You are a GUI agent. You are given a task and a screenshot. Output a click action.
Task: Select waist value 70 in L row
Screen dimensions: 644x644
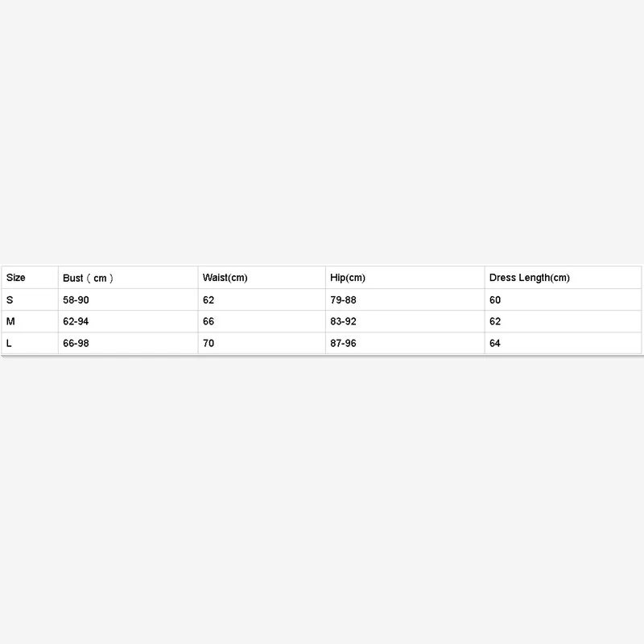262,343
